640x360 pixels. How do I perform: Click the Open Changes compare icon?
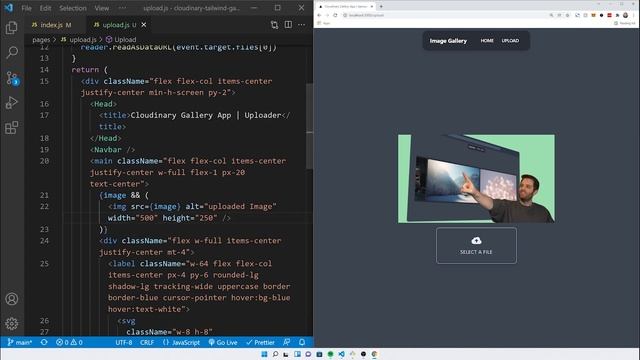coord(274,25)
